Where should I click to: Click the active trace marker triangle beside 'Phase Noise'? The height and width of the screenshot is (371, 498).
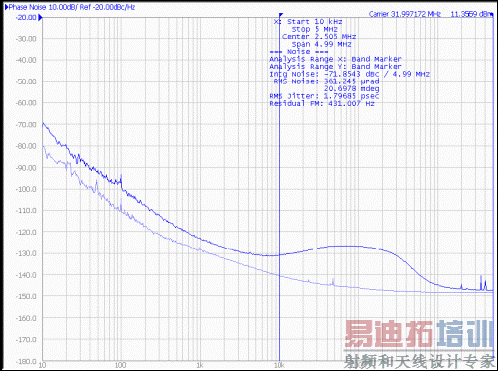(6, 7)
